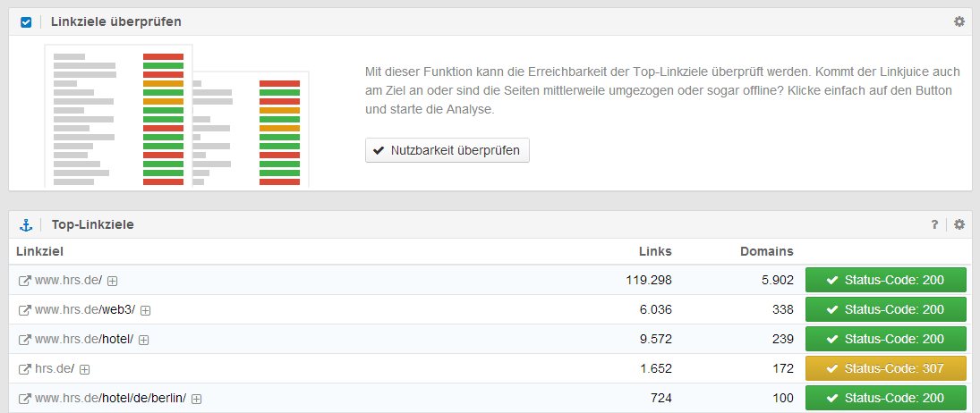Click the Nutzbarkeit überprüfen button
The width and height of the screenshot is (980, 413).
point(447,150)
